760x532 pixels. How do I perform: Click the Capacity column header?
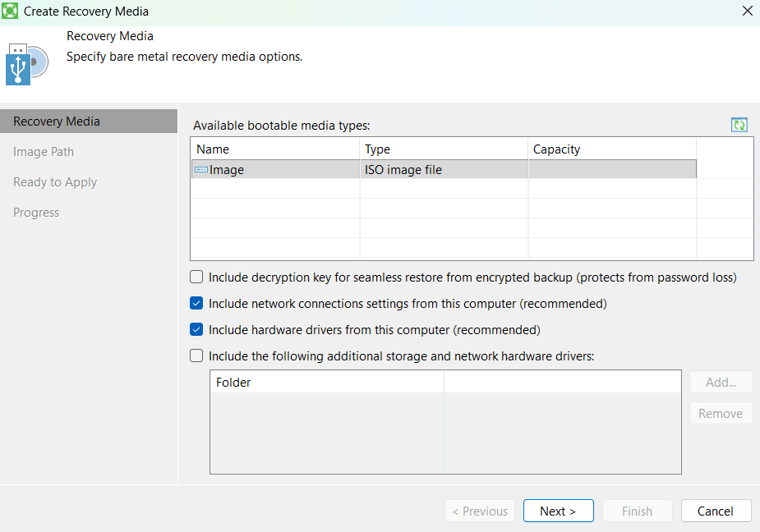coord(611,149)
